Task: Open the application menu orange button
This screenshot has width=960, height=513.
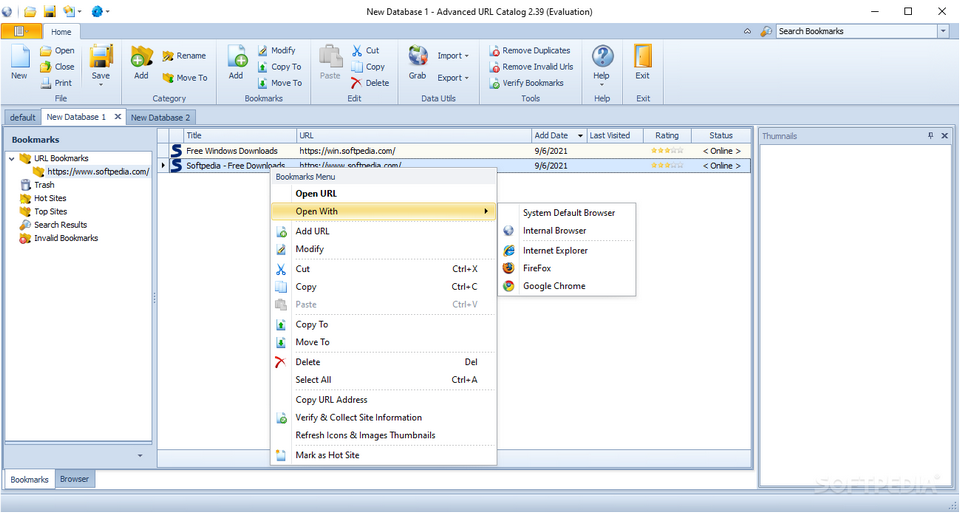Action: tap(21, 31)
